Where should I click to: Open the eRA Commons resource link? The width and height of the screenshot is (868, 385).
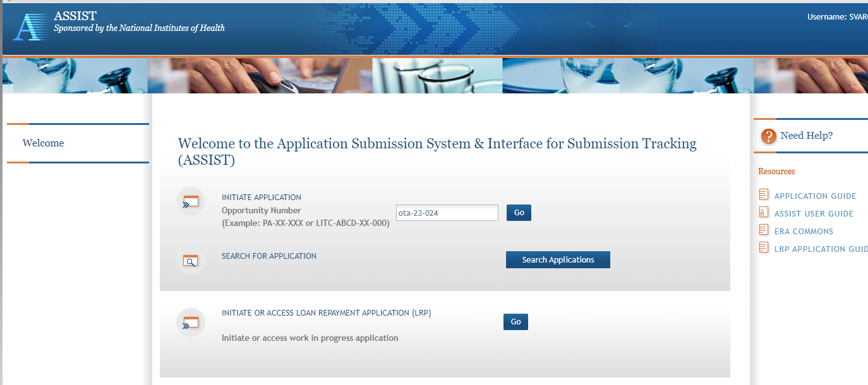tap(804, 231)
